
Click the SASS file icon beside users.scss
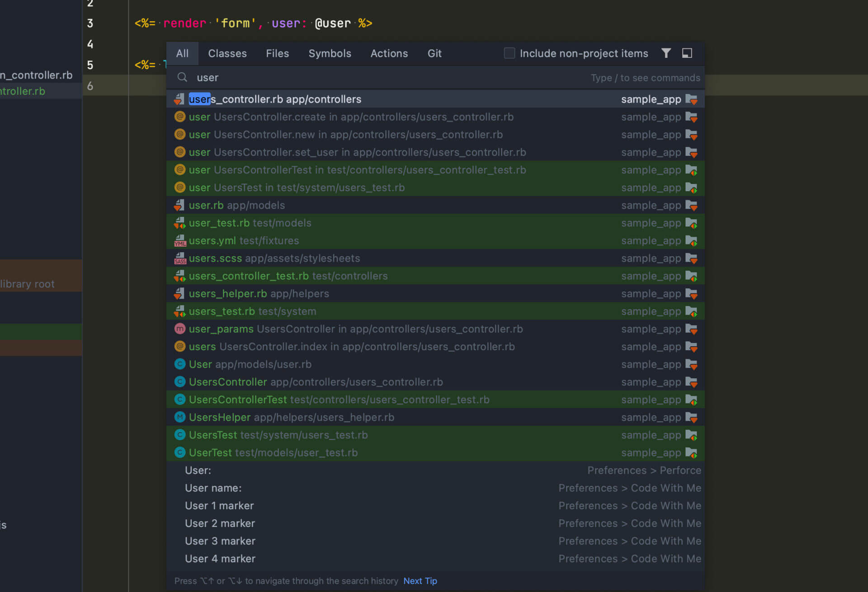point(180,258)
